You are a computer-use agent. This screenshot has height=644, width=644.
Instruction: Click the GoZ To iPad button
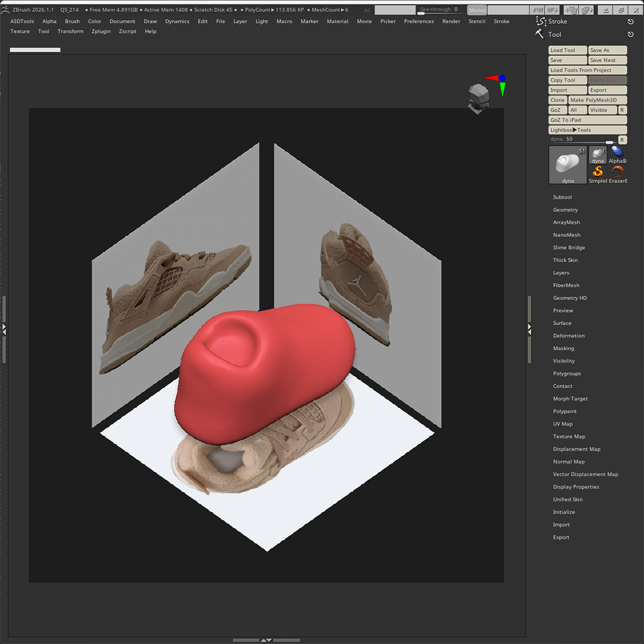pos(588,120)
